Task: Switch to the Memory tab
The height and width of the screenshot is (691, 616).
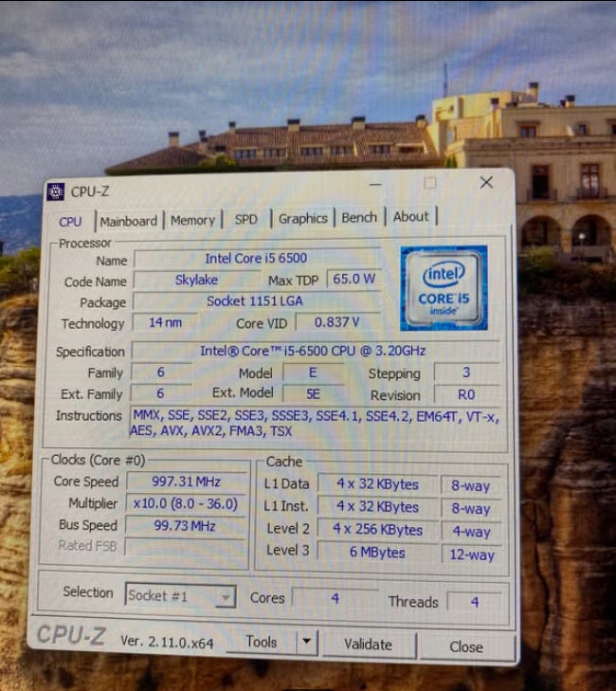Action: pyautogui.click(x=192, y=220)
